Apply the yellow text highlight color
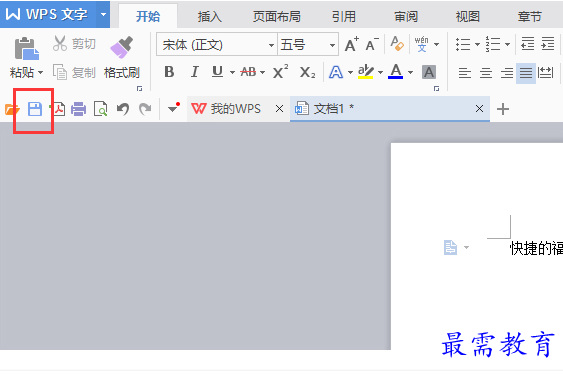 click(366, 72)
